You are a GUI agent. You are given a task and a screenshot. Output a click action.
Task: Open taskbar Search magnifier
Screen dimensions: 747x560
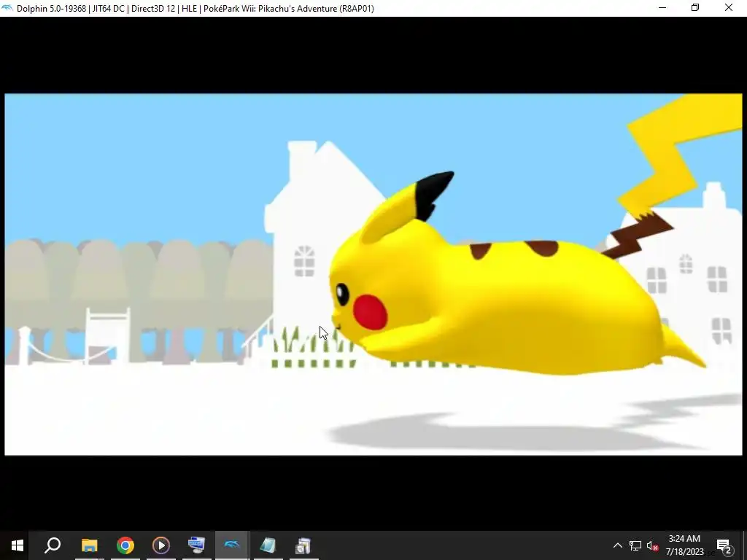coord(53,545)
